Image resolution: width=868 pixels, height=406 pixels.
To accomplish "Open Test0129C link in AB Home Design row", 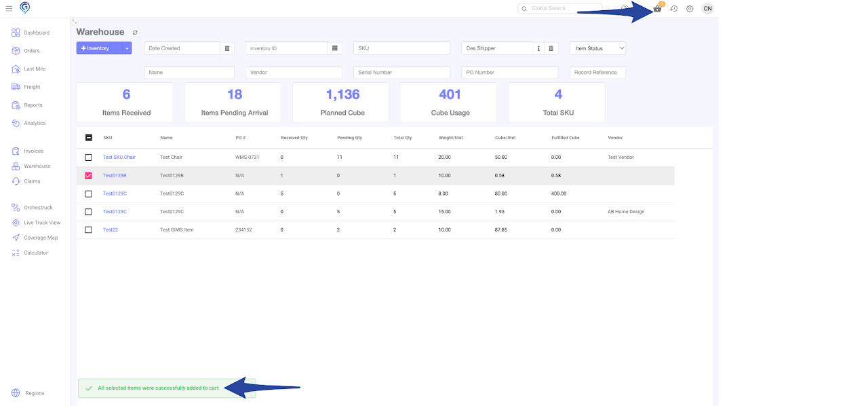I will [115, 212].
